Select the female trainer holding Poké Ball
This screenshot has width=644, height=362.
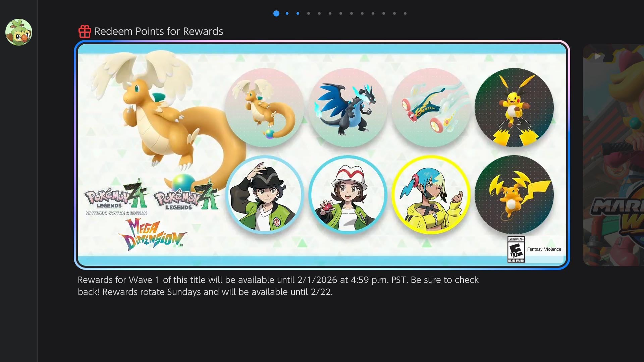(348, 195)
